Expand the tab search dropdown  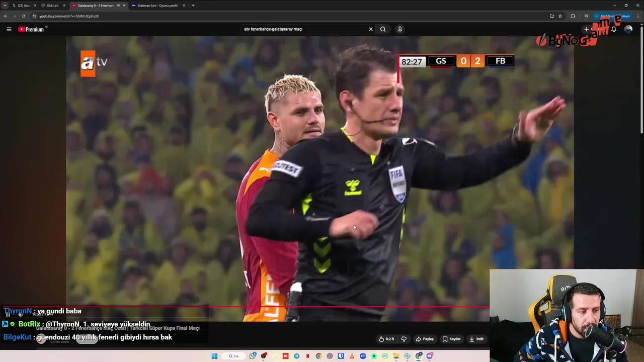(5, 6)
